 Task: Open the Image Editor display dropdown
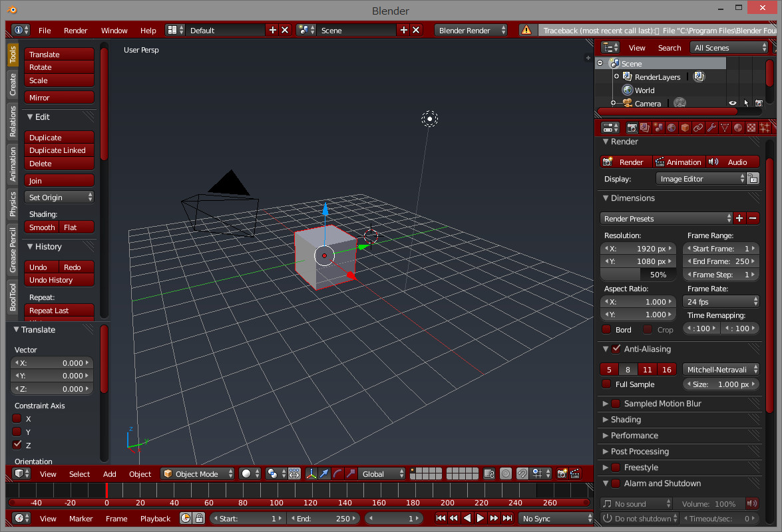701,179
